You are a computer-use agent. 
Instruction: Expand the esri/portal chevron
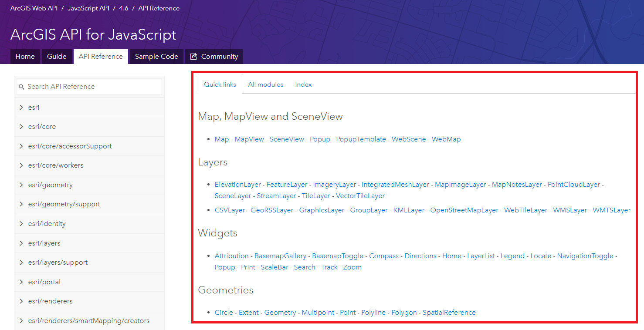[x=21, y=282]
